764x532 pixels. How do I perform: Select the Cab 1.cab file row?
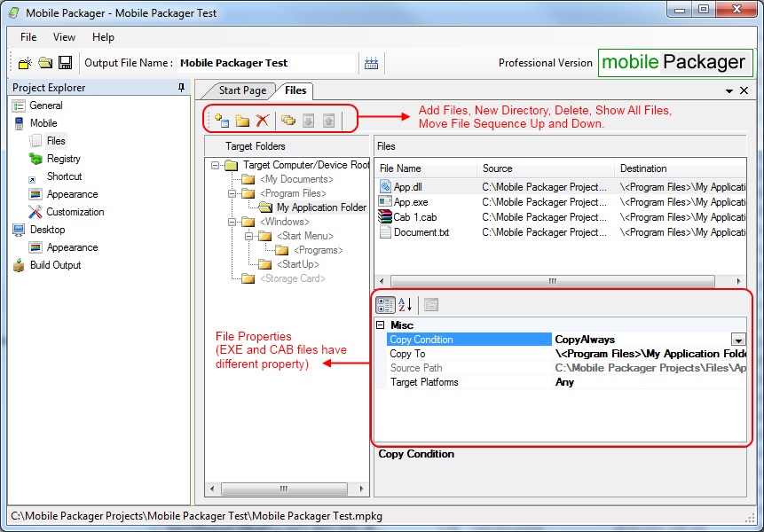coord(562,217)
